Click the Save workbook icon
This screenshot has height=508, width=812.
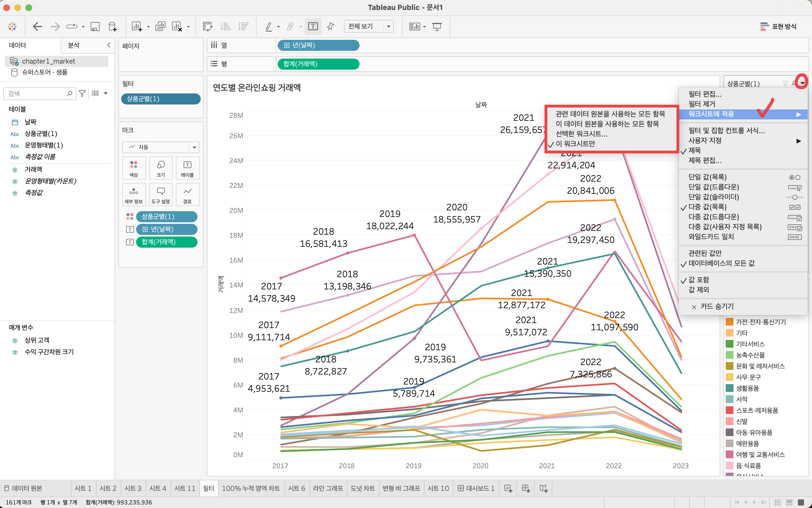95,27
